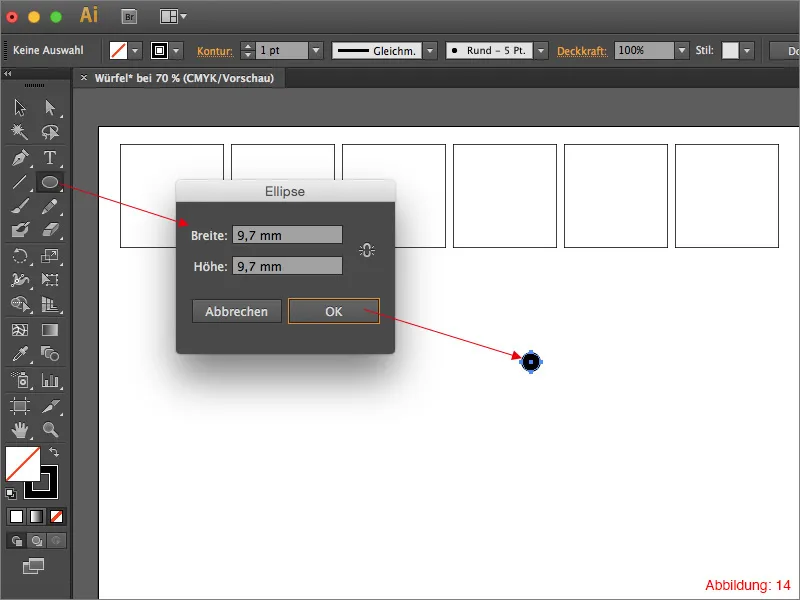Select the Type tool

point(49,158)
